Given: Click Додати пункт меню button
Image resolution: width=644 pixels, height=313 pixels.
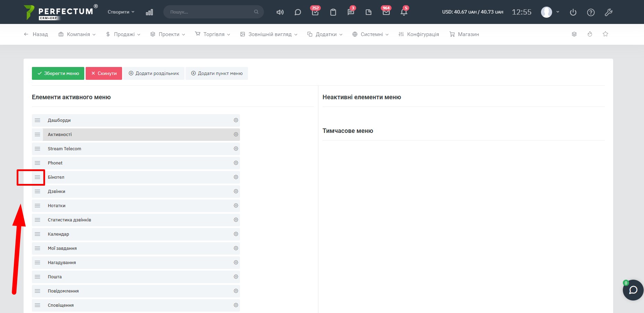Looking at the screenshot, I should tap(217, 74).
